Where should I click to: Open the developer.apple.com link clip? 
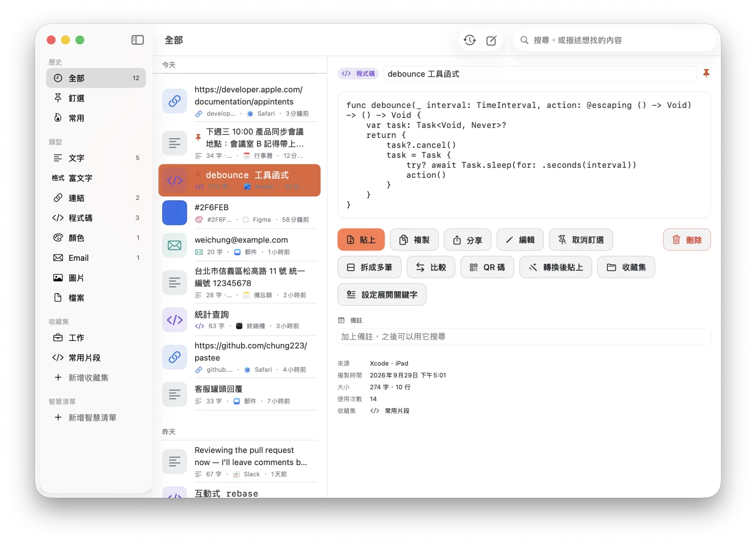239,101
